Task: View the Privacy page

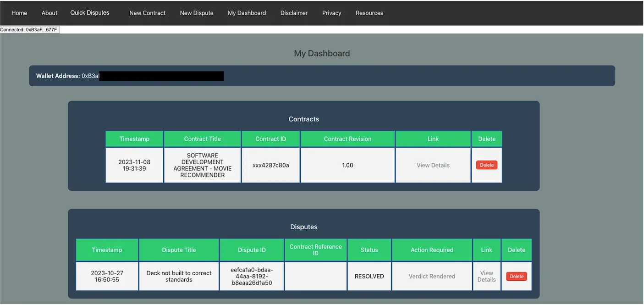Action: click(x=331, y=13)
